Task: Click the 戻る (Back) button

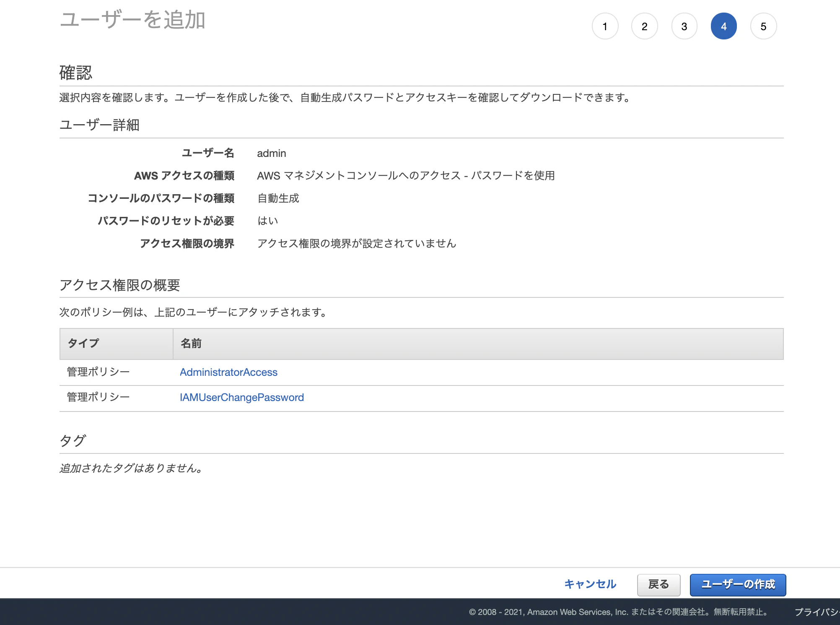Action: 659,584
